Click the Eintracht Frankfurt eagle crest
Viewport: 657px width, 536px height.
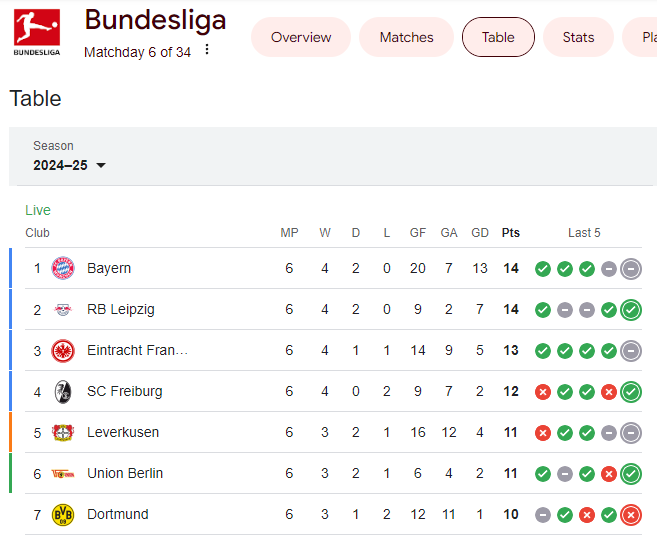point(63,350)
